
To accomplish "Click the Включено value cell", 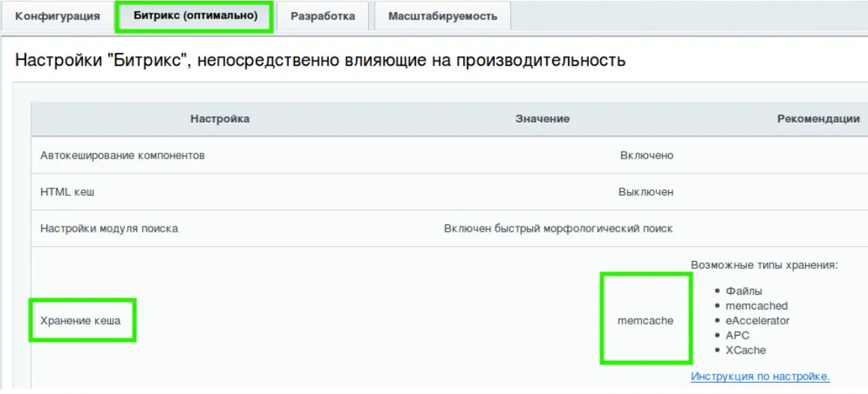I will point(647,155).
